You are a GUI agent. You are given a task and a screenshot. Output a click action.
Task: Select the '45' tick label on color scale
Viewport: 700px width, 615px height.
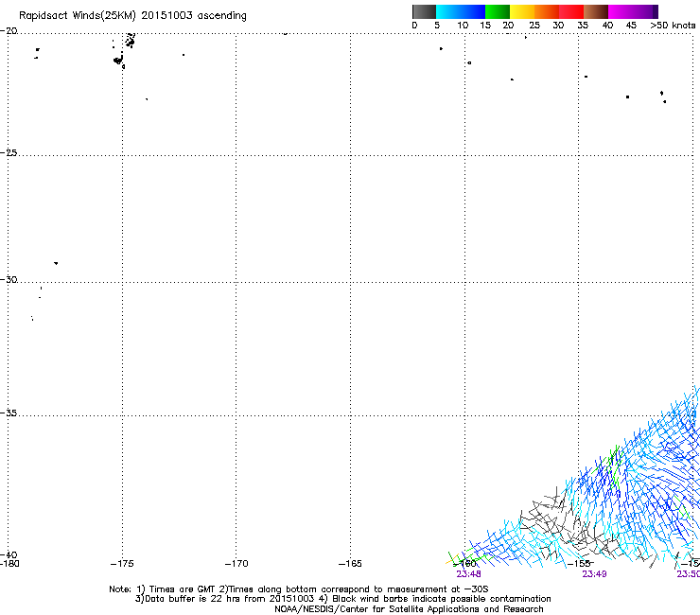[x=631, y=26]
